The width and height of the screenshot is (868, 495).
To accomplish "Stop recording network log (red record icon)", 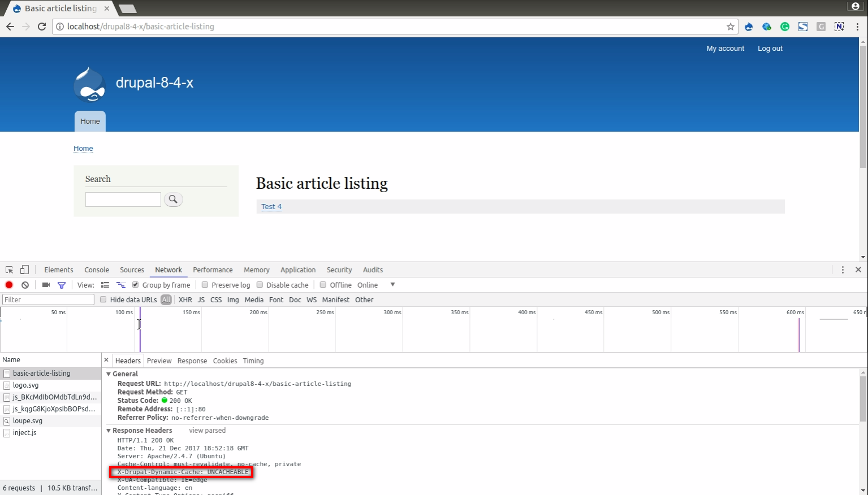I will pyautogui.click(x=8, y=285).
